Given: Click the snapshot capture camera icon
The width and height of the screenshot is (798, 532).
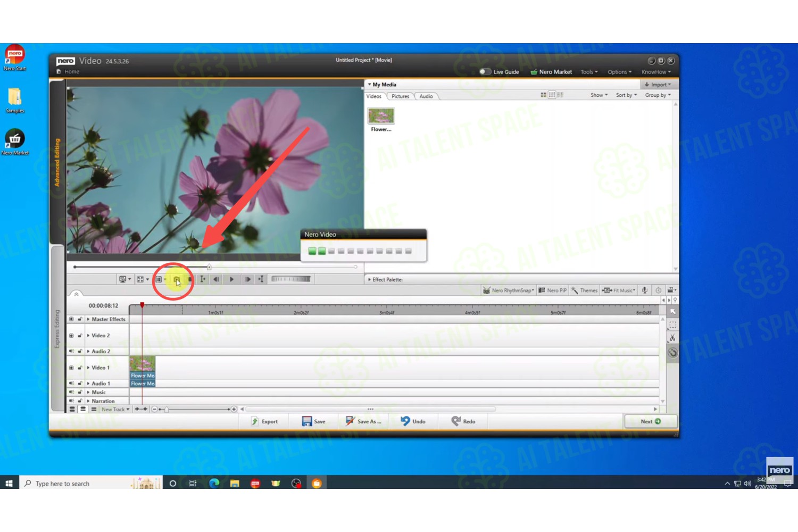Looking at the screenshot, I should point(176,279).
